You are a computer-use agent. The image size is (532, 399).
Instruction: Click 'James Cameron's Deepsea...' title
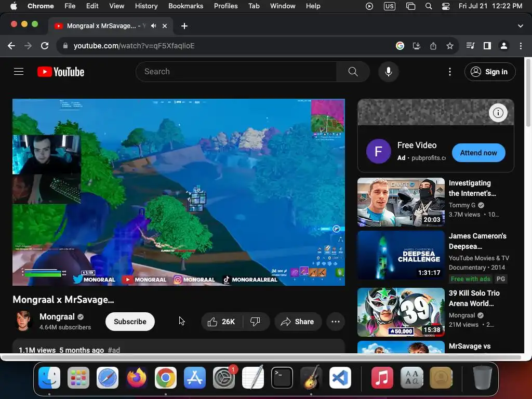pyautogui.click(x=478, y=241)
